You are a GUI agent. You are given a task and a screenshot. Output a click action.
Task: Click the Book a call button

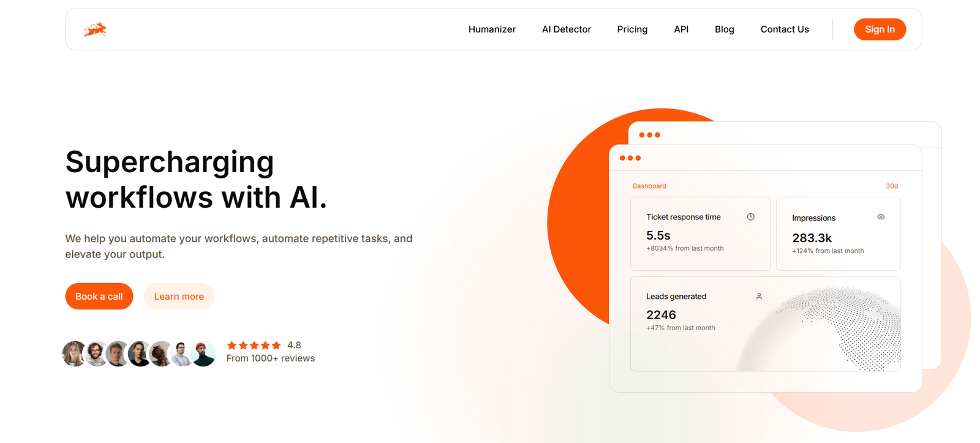(x=99, y=297)
